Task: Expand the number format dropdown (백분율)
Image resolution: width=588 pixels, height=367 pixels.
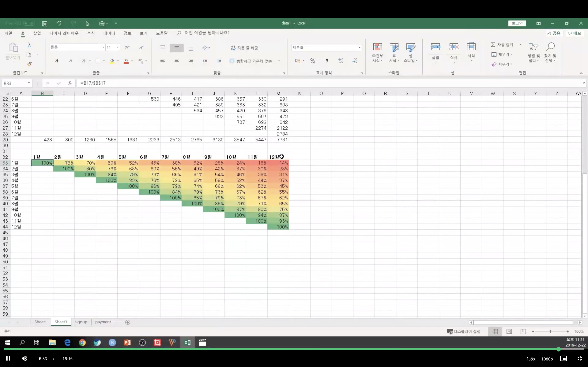Action: (x=359, y=48)
